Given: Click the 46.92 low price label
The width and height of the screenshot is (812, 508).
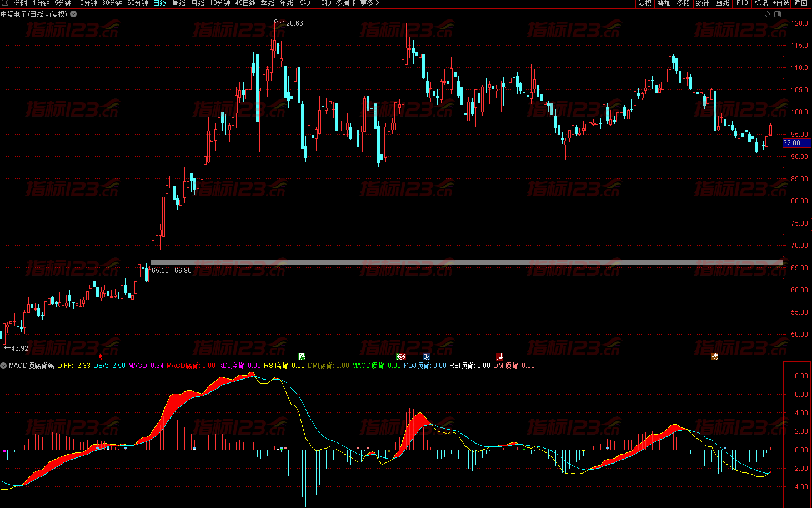Looking at the screenshot, I should [x=19, y=348].
